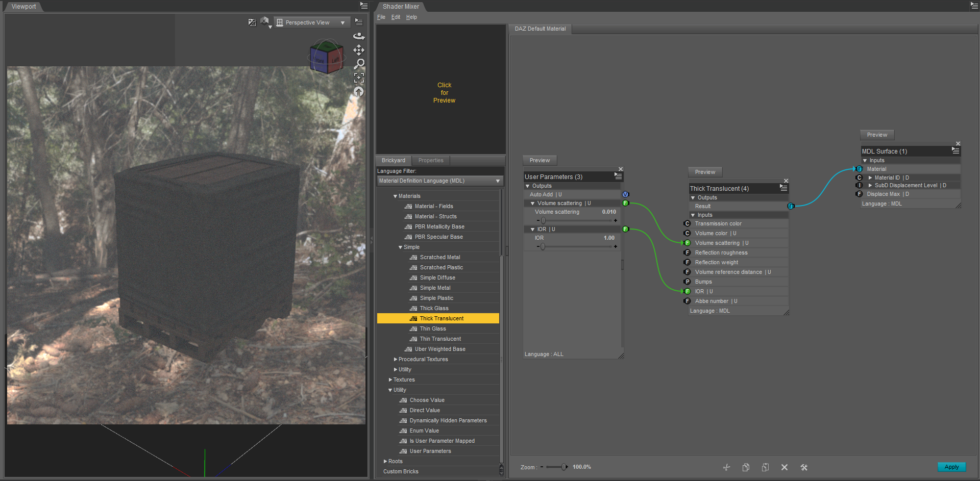Collapse Inputs section in Thick Translucent brick
Screen dimensions: 980x481
pyautogui.click(x=693, y=215)
